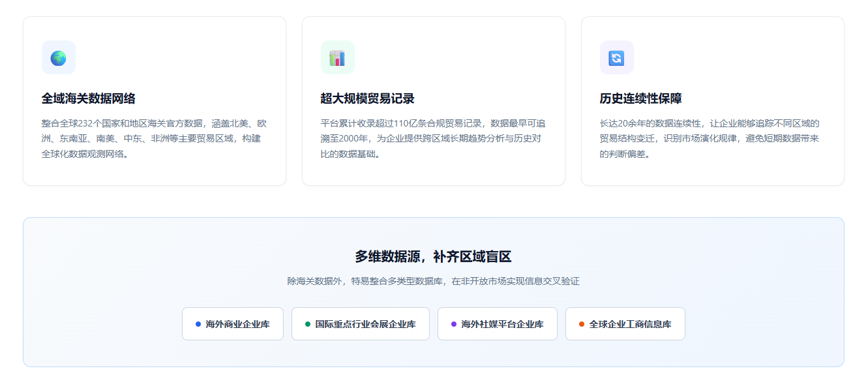Click the 超大规模贸易记录 heading
Image resolution: width=868 pixels, height=388 pixels.
(368, 98)
